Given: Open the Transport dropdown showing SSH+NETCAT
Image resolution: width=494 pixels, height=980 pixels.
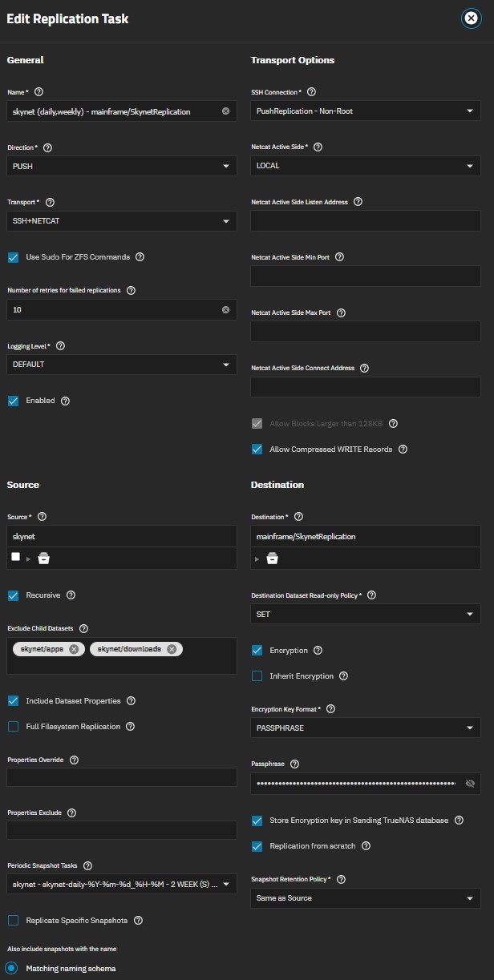Looking at the screenshot, I should pyautogui.click(x=122, y=221).
